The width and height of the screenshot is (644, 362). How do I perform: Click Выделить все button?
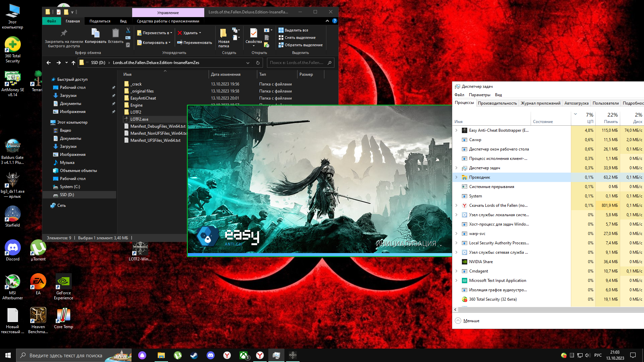(x=293, y=30)
